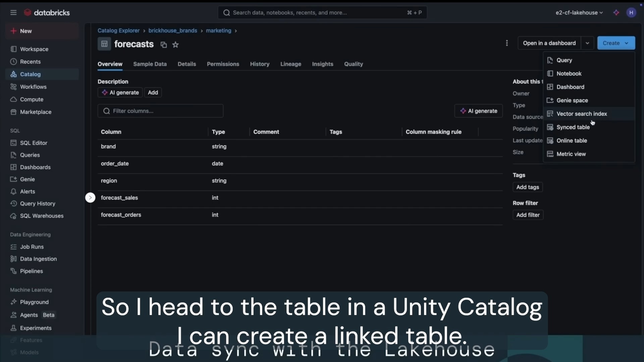Select the forecast_sales column row
The image size is (644, 362).
click(x=300, y=198)
